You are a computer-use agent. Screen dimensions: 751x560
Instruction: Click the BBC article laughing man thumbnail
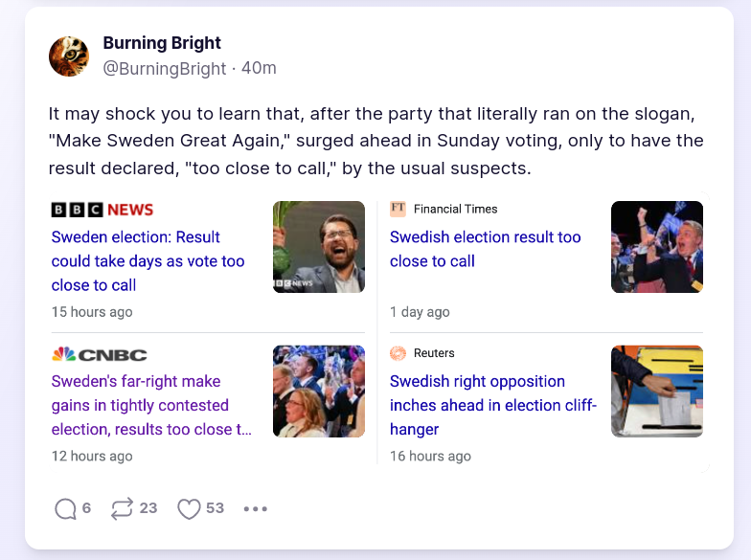pyautogui.click(x=319, y=247)
